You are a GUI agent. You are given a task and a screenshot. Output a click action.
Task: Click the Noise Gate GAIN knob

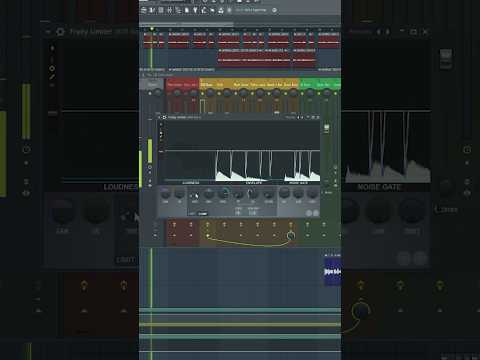pos(285,193)
